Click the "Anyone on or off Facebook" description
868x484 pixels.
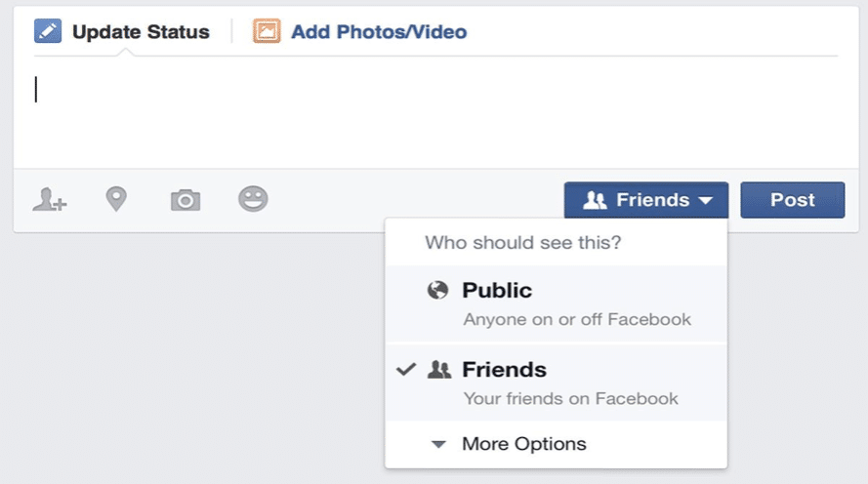point(577,320)
